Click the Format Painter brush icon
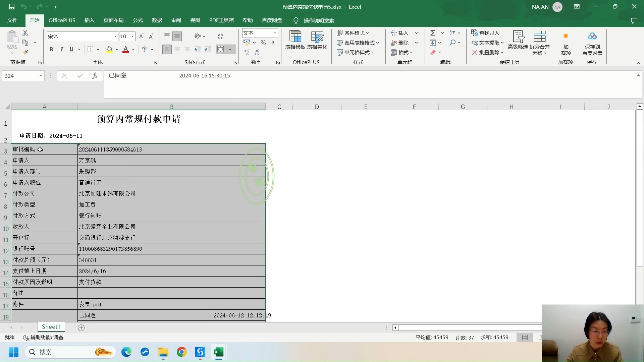Screen dimensions: 644x362 pos(25,52)
